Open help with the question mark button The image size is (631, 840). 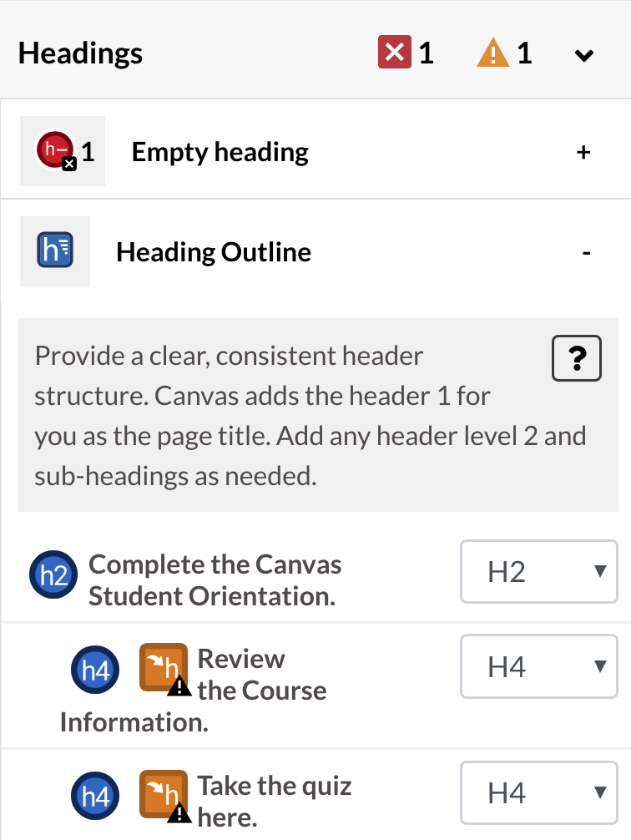click(577, 358)
